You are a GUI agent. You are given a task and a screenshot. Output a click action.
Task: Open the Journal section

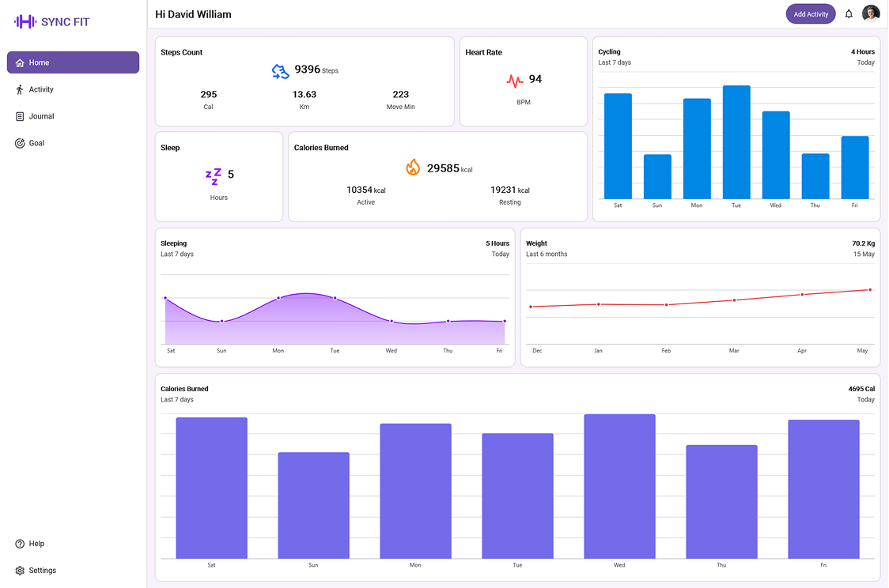[x=73, y=116]
